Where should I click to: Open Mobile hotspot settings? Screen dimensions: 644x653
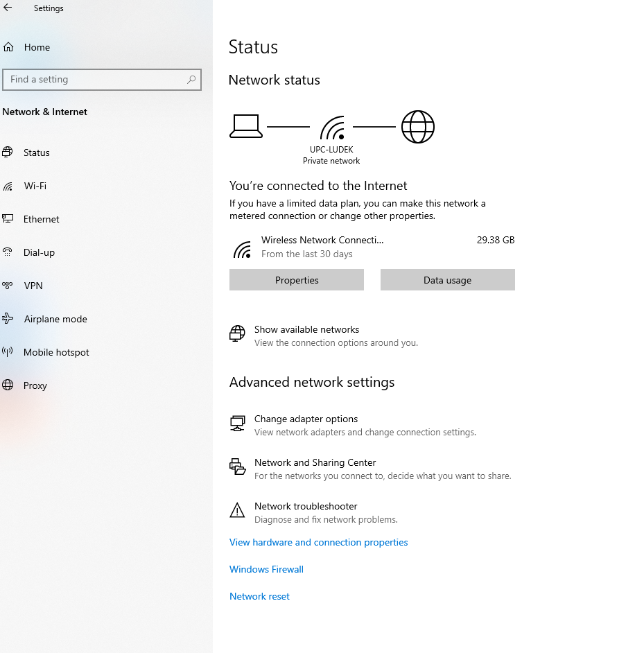pyautogui.click(x=56, y=352)
